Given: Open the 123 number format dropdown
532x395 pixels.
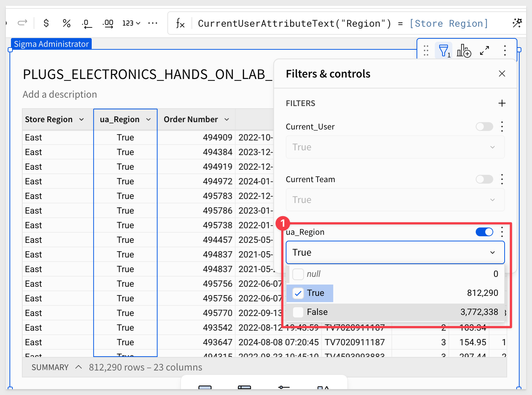Looking at the screenshot, I should 131,23.
